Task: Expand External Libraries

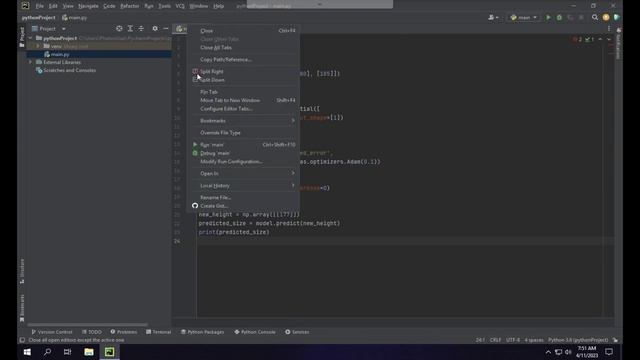Action: (x=30, y=62)
